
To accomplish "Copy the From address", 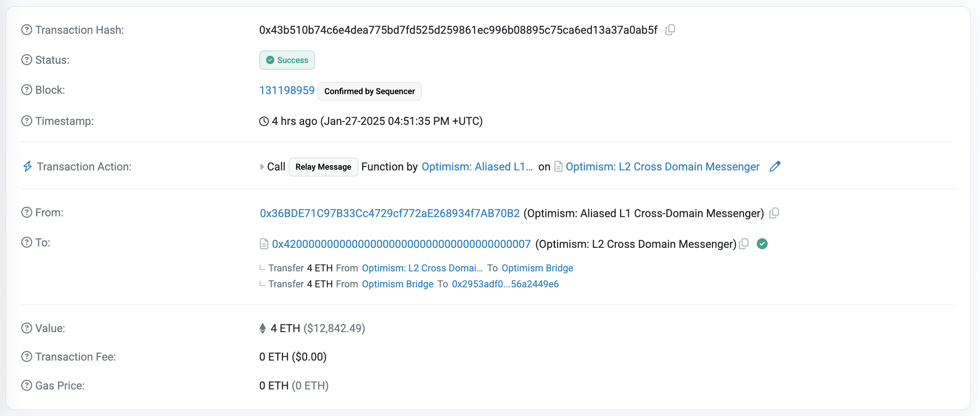I will [x=774, y=213].
